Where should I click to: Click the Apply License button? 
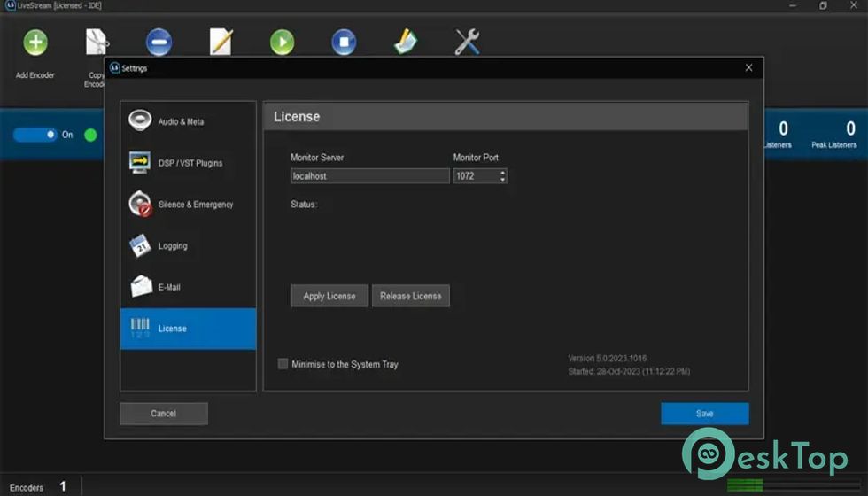pyautogui.click(x=329, y=296)
